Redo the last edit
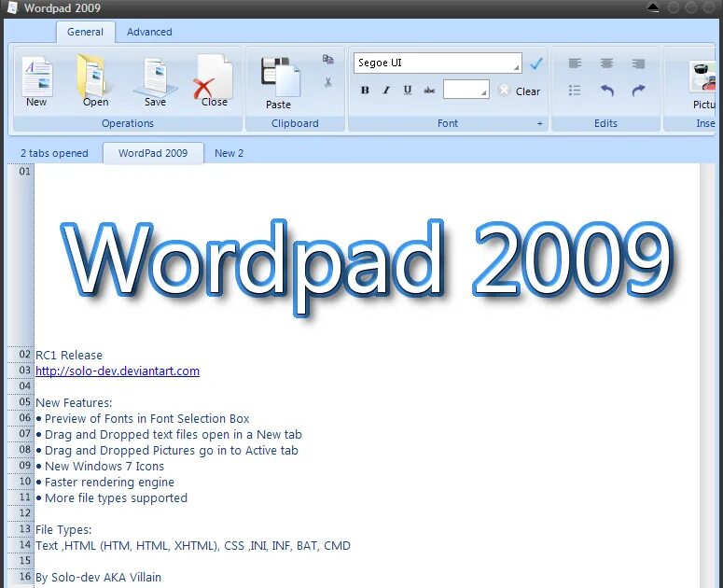 tap(639, 91)
